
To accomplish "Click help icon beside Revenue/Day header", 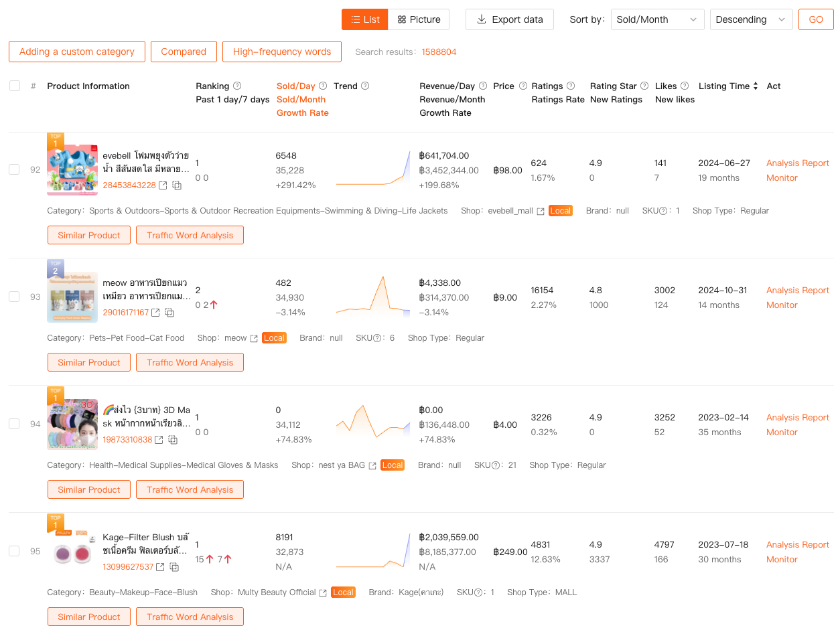I will click(483, 86).
